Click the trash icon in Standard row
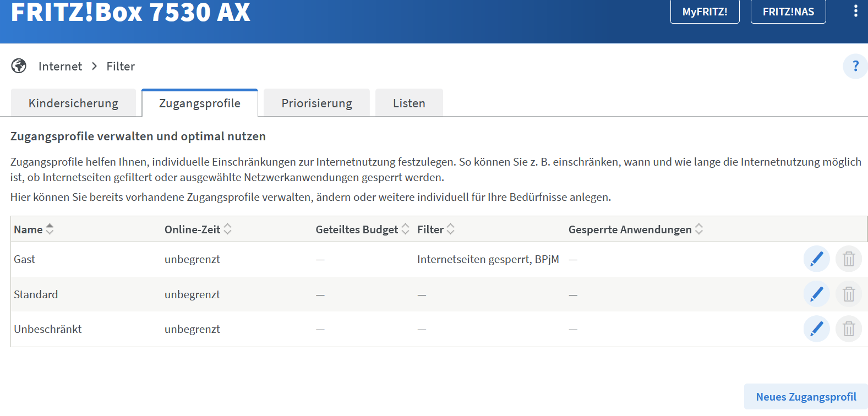 tap(848, 294)
